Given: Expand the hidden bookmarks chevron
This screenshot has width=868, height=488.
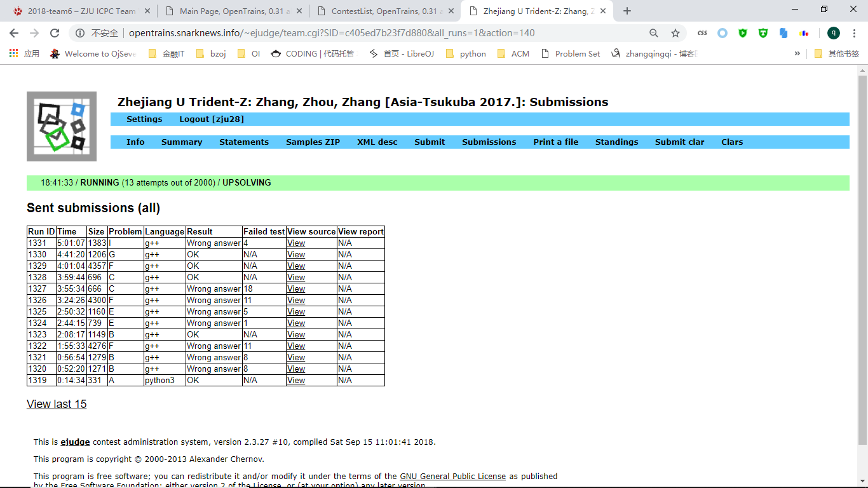Looking at the screenshot, I should 797,53.
